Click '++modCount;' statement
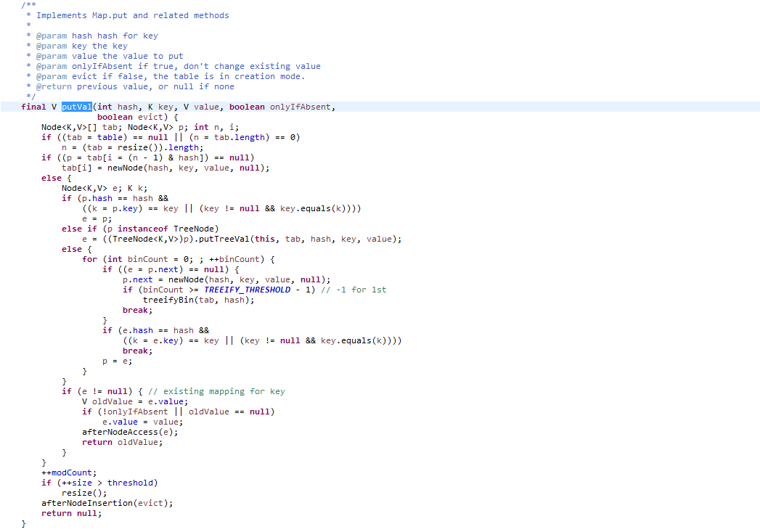Screen dimensions: 760x532 pyautogui.click(x=69, y=473)
